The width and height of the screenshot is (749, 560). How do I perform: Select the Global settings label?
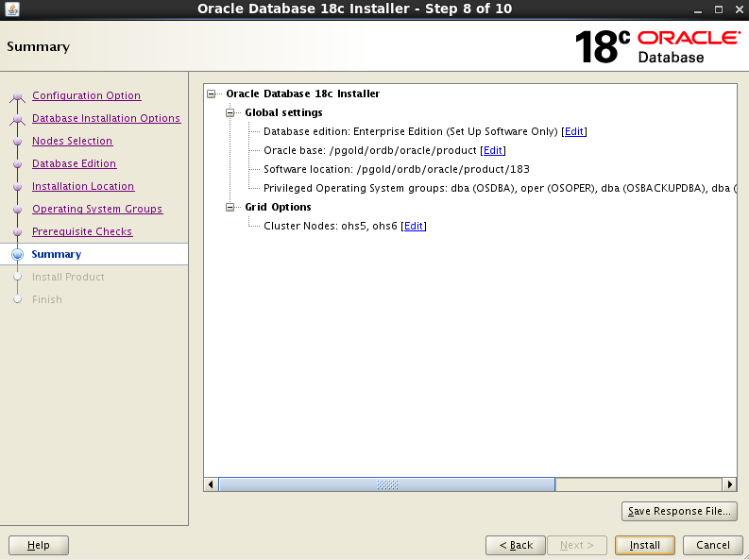[283, 112]
